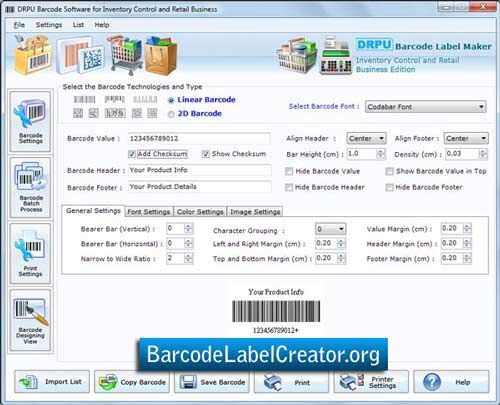Switch to the Color Settings tab
This screenshot has width=500, height=405.
(200, 212)
